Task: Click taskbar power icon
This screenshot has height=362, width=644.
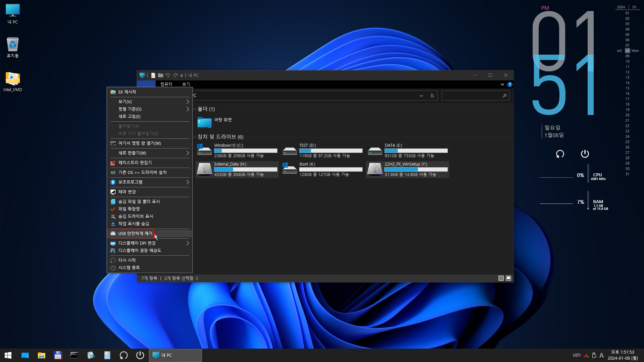Action: [x=140, y=355]
